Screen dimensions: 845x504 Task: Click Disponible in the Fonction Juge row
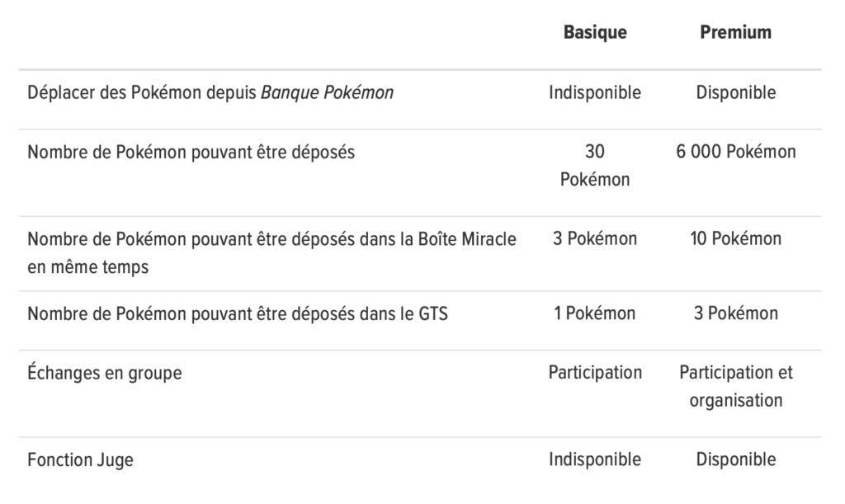click(735, 459)
